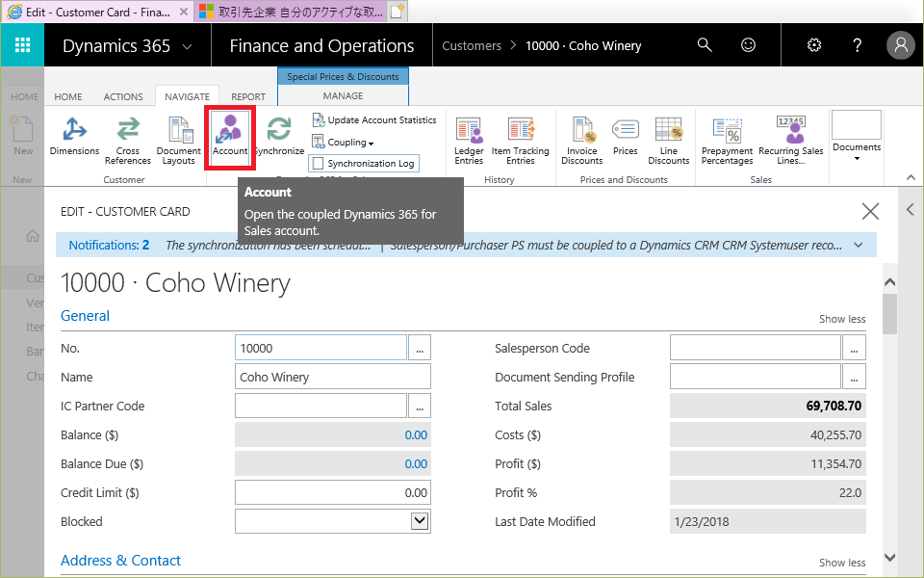Open Document Layouts

[179, 142]
